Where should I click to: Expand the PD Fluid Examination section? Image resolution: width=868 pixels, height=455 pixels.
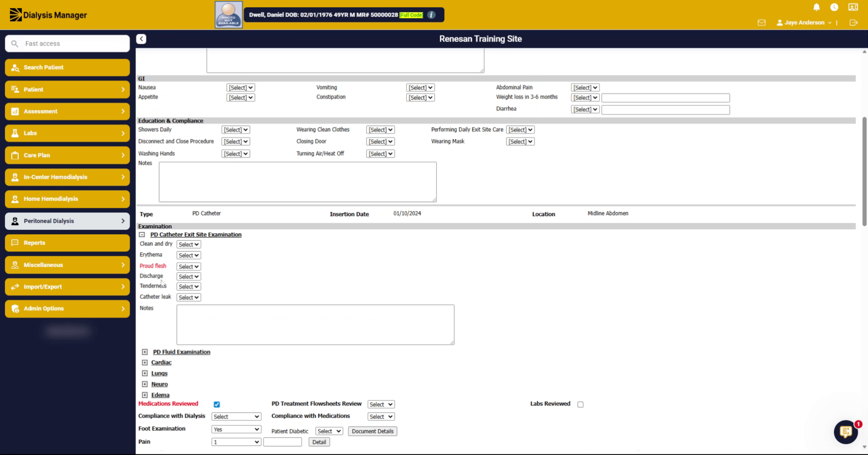point(145,352)
